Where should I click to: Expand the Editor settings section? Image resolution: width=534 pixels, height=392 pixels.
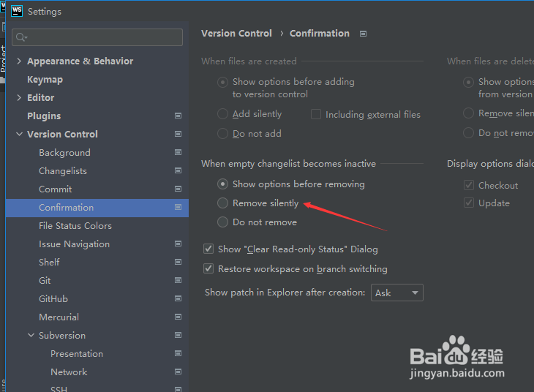coord(19,98)
